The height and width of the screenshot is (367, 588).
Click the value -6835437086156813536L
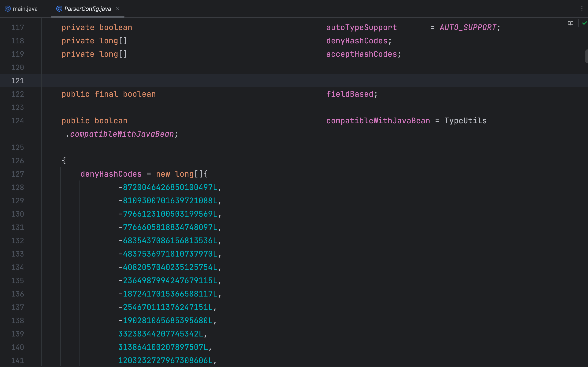[x=168, y=241]
